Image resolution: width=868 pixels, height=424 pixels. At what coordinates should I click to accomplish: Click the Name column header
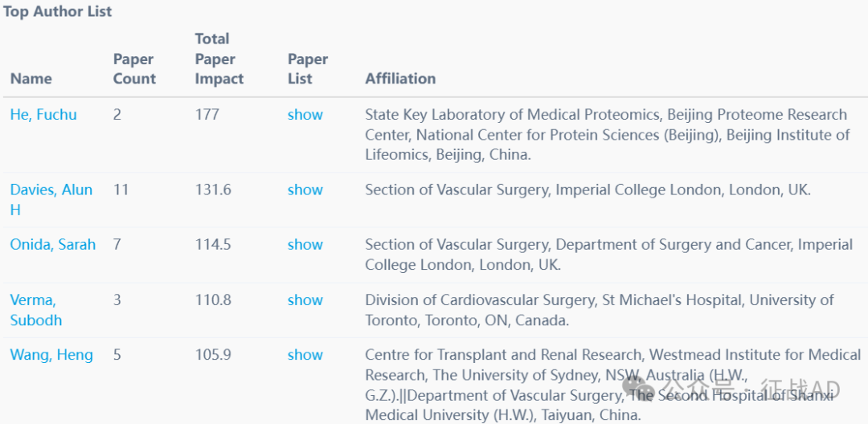point(31,79)
